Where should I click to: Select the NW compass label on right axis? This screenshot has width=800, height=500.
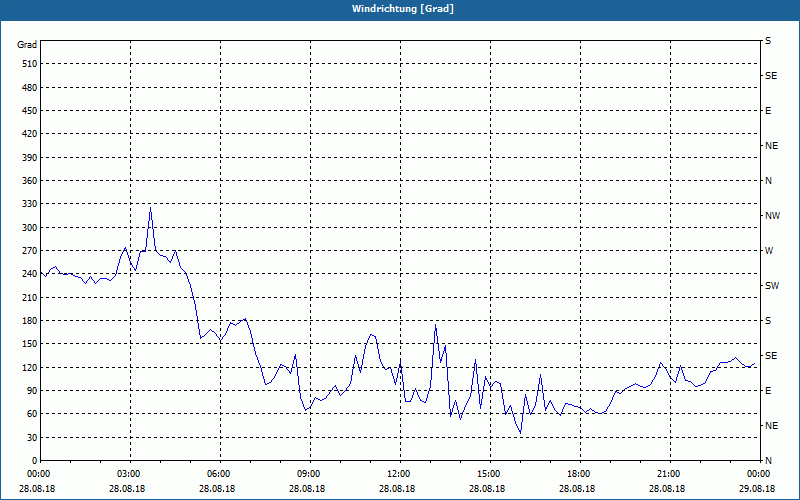click(x=772, y=216)
